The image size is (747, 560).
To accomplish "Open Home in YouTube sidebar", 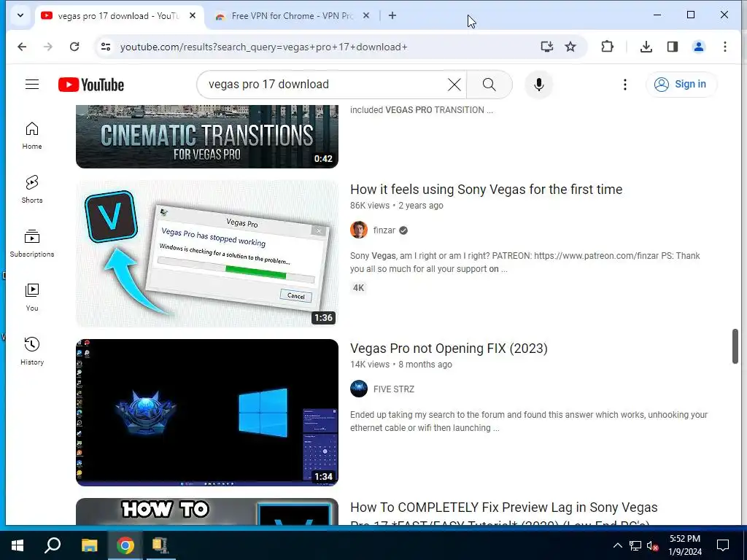I will (x=32, y=135).
